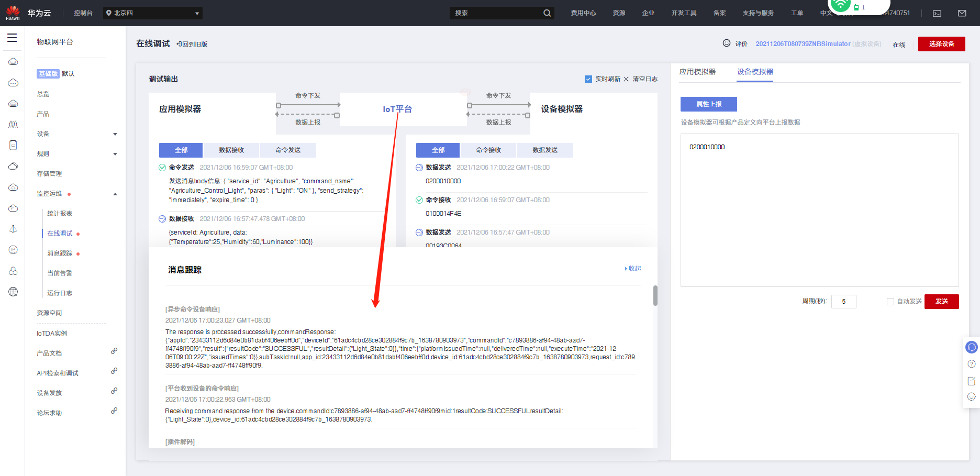This screenshot has width=980, height=476.
Task: Expand the 规则 sidebar submenu arrow
Action: click(115, 154)
